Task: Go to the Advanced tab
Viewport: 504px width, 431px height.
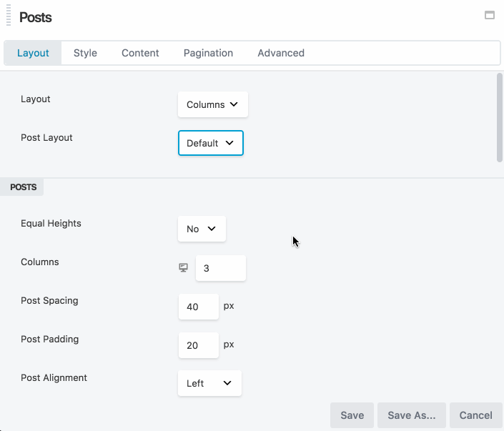Action: (281, 53)
